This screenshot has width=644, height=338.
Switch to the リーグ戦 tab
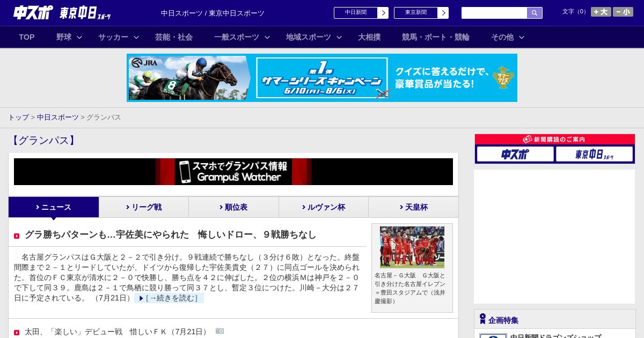pos(144,207)
